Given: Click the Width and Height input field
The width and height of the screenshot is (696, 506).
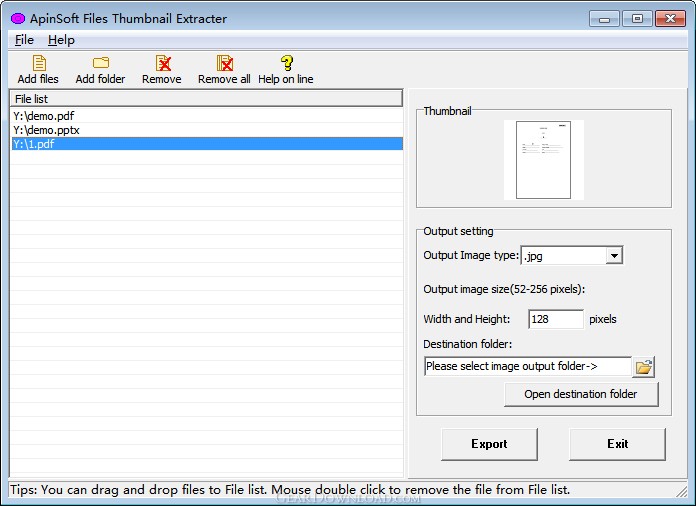Looking at the screenshot, I should tap(556, 319).
